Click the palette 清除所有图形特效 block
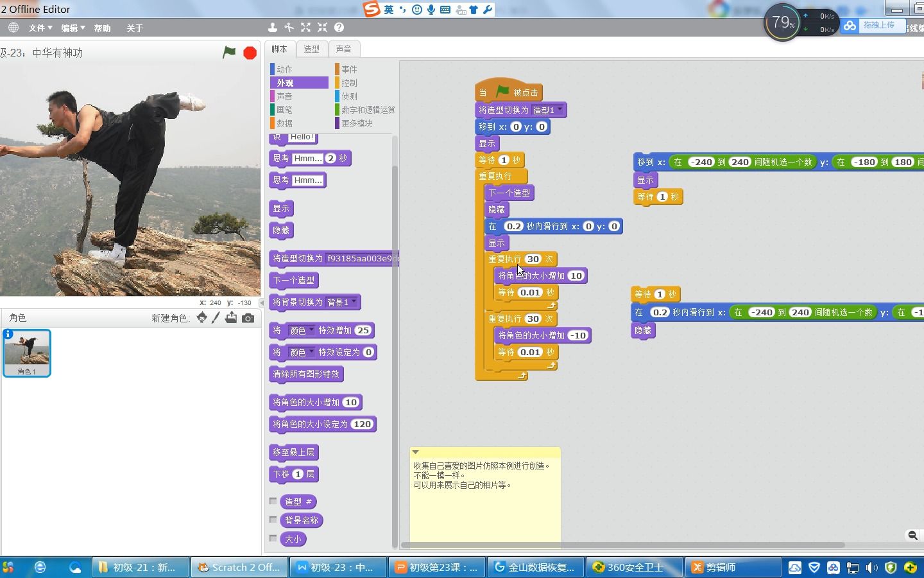924x578 pixels. pyautogui.click(x=307, y=374)
